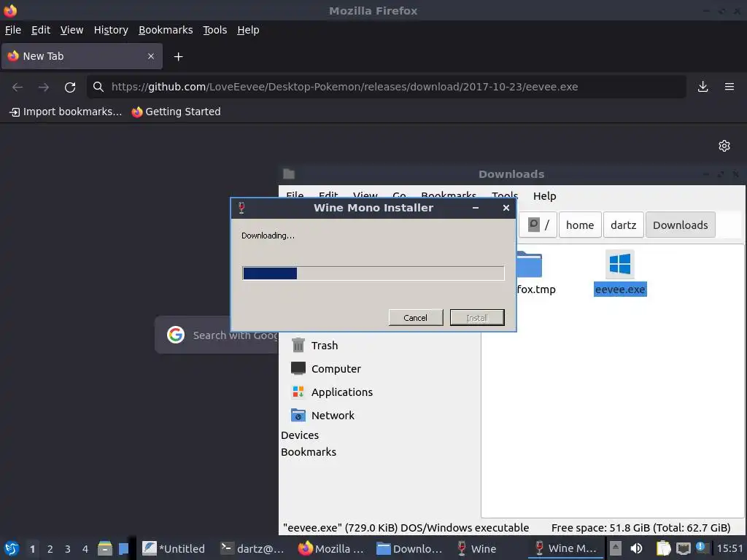Close the New Tab tab
Image resolution: width=747 pixels, height=560 pixels.
[151, 56]
